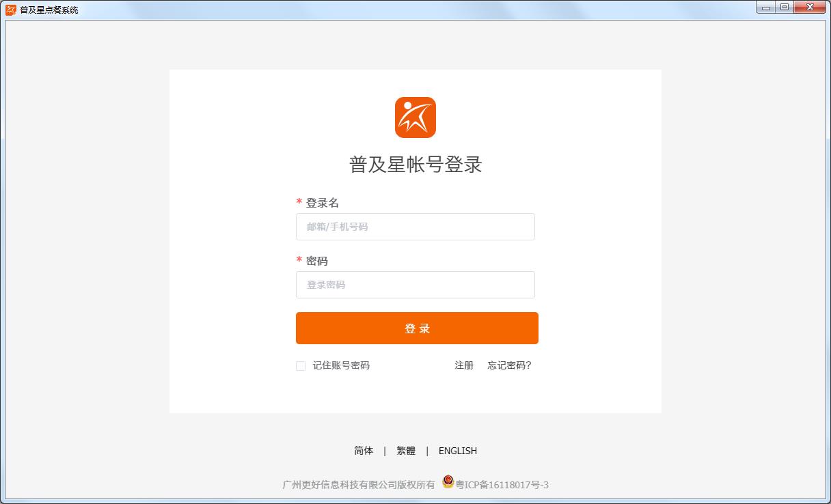Switch language to 简体
Image resolution: width=831 pixels, height=504 pixels.
pyautogui.click(x=364, y=451)
